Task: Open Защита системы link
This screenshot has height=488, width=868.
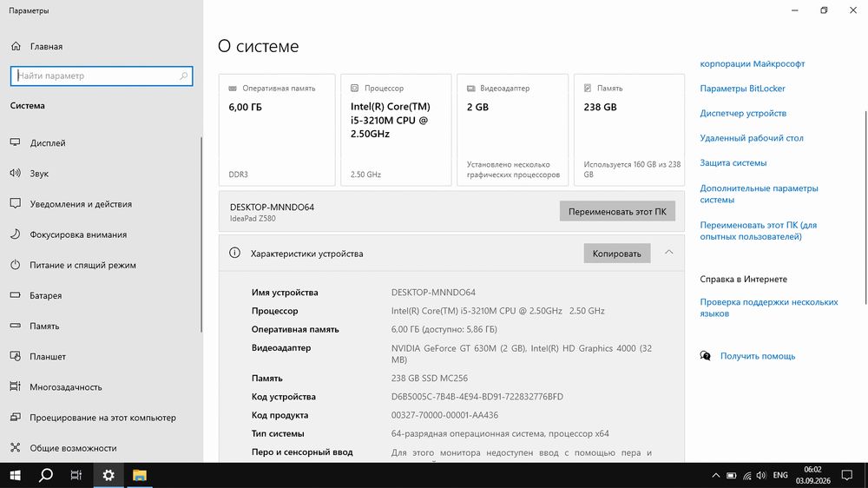Action: (733, 163)
